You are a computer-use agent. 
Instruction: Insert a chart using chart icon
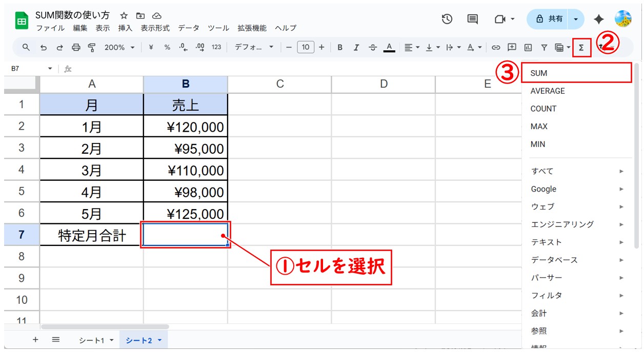click(x=528, y=48)
